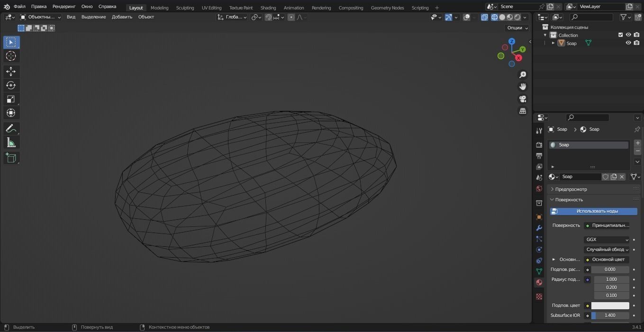Screen dimensions: 644x332
Task: Choose the Annotate pencil tool
Action: pos(11,129)
